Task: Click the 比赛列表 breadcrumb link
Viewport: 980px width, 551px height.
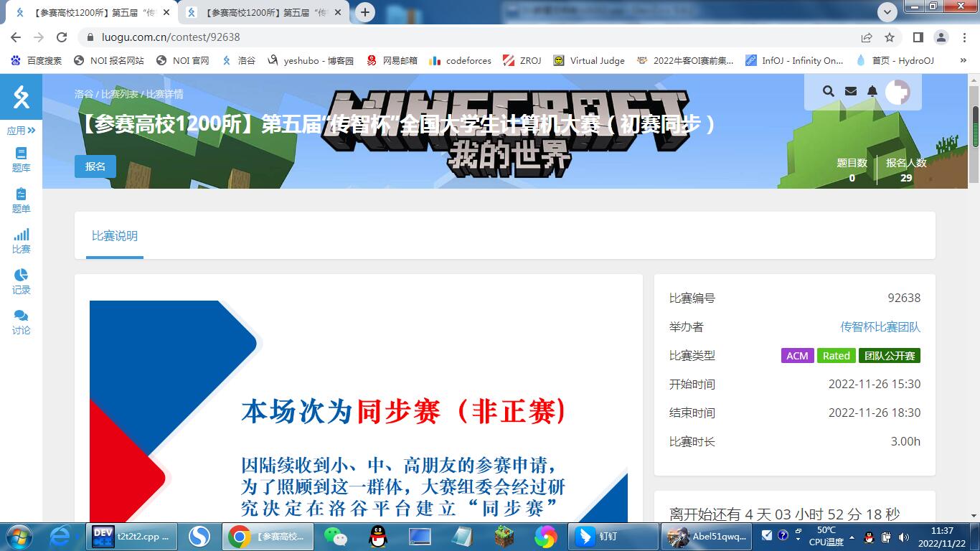Action: pos(120,94)
